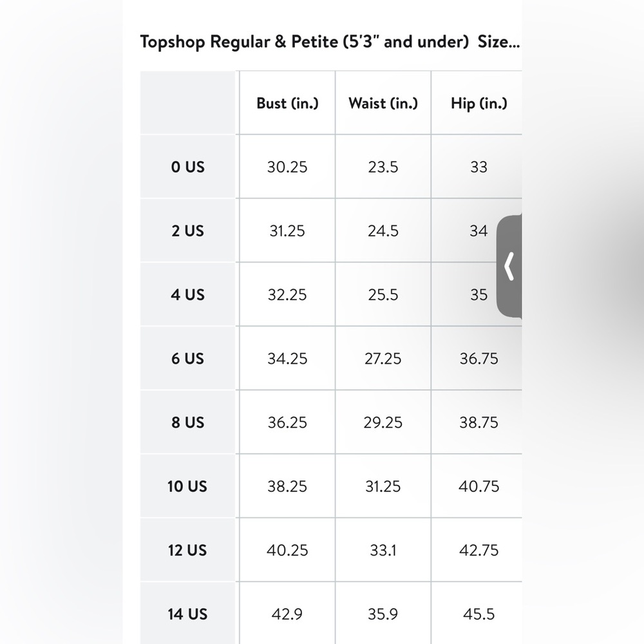Click the 8 US size row label
Screen dimensions: 644x644
(187, 422)
